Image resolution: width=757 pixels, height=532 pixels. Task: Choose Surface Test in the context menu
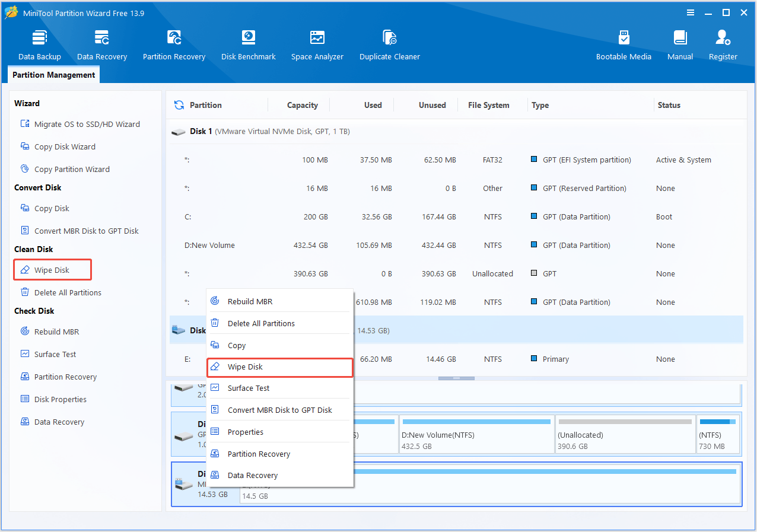click(279, 388)
